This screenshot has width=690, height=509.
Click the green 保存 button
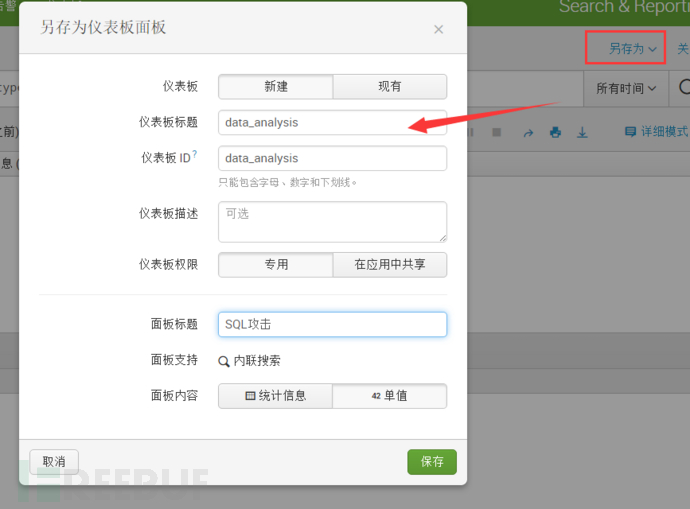click(x=432, y=462)
